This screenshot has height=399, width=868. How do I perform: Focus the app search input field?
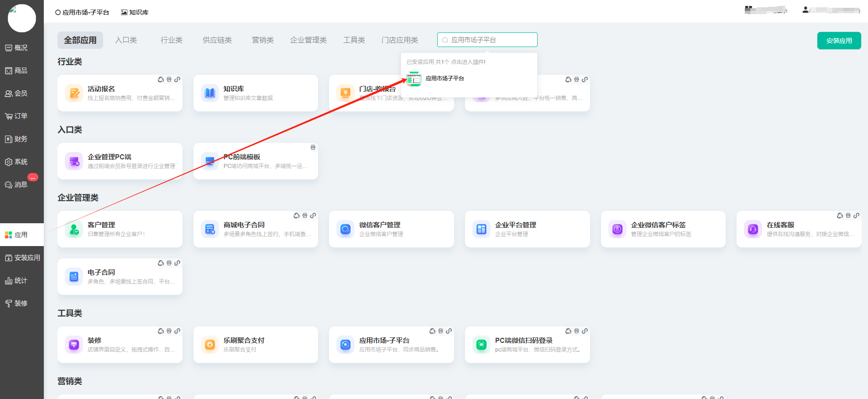(x=491, y=40)
